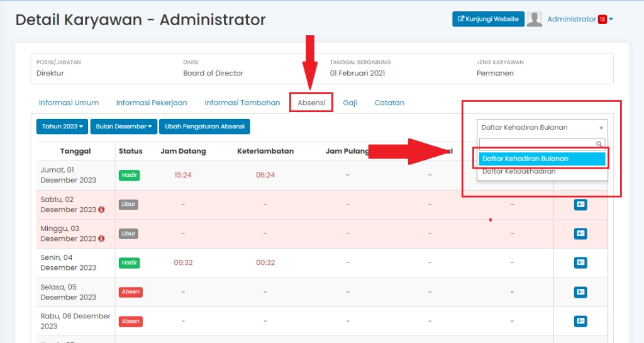The width and height of the screenshot is (644, 343).
Task: Click info icon beside Minggu, 03 Desember 2023
Action: click(x=101, y=239)
